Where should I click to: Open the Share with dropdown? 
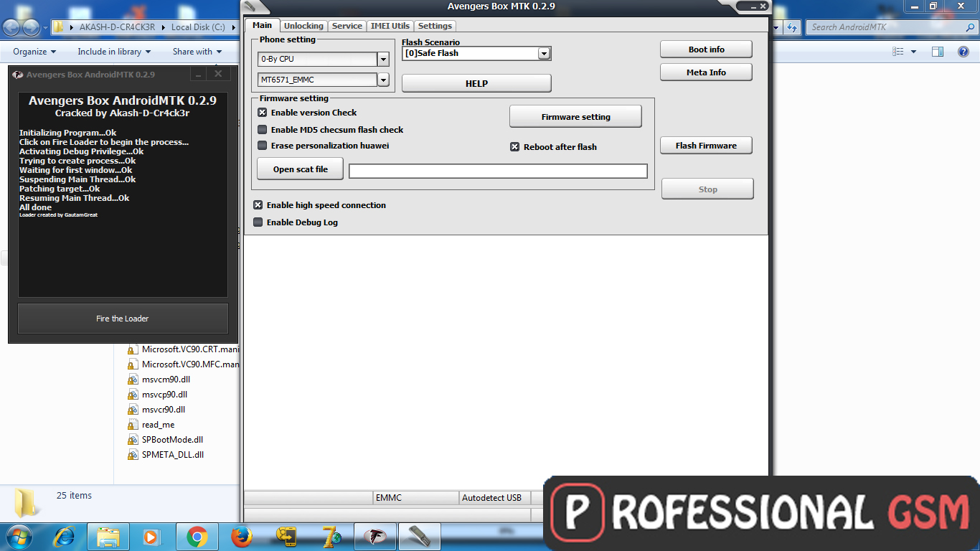click(197, 52)
